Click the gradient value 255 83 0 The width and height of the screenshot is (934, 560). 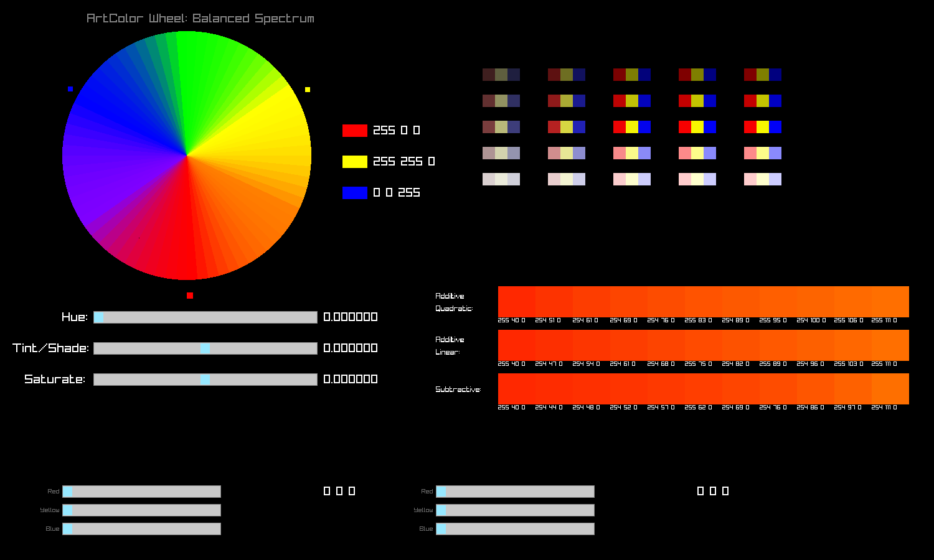pos(698,320)
